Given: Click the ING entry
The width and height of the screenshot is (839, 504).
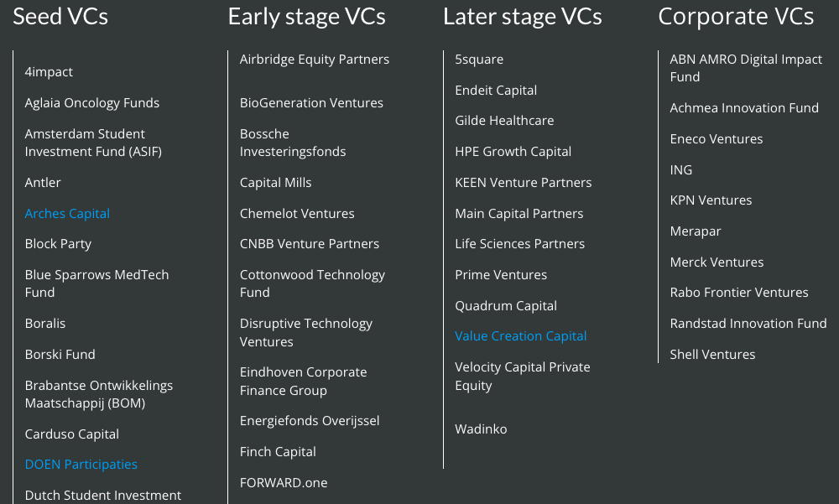Looking at the screenshot, I should click(681, 169).
